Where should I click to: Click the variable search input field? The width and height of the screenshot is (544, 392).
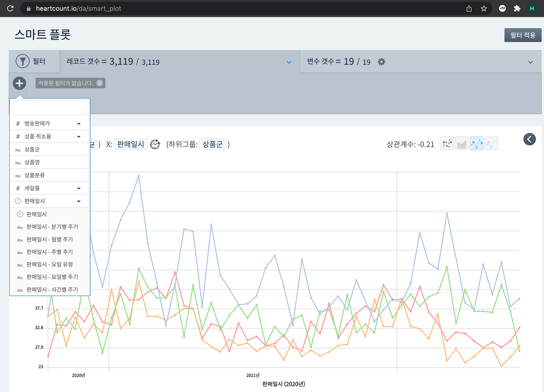point(50,108)
